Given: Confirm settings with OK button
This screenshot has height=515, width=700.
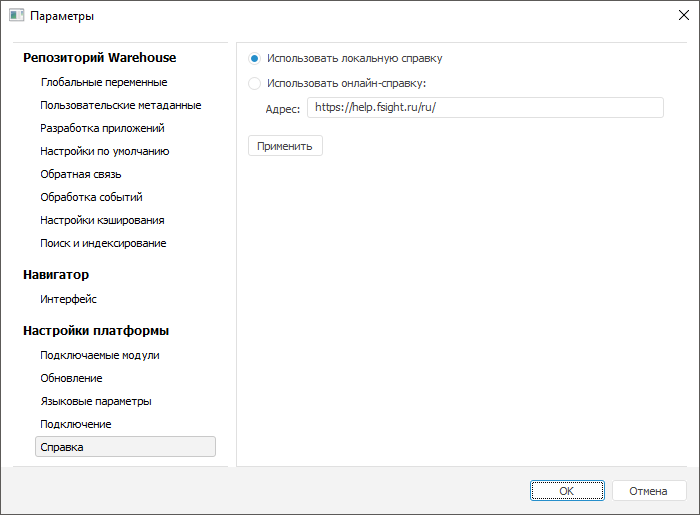Looking at the screenshot, I should point(567,491).
